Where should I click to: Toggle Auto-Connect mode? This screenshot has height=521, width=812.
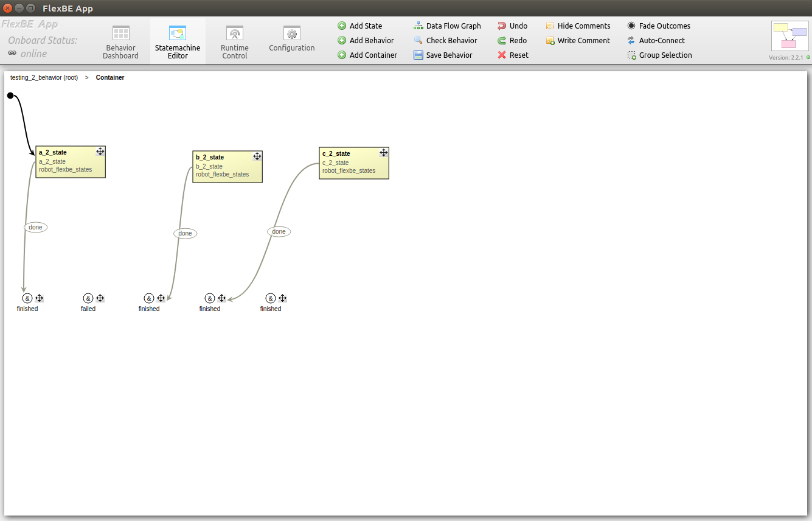[x=656, y=40]
